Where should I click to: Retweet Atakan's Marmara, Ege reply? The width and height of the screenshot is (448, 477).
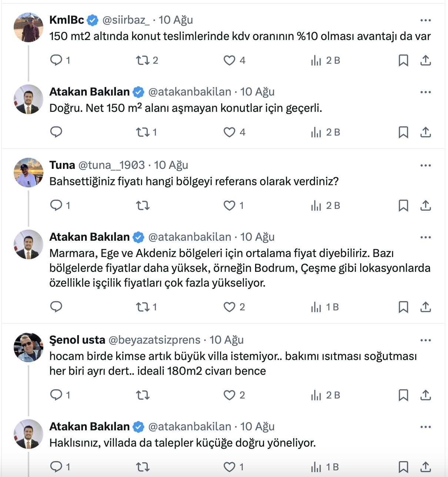[x=143, y=307]
